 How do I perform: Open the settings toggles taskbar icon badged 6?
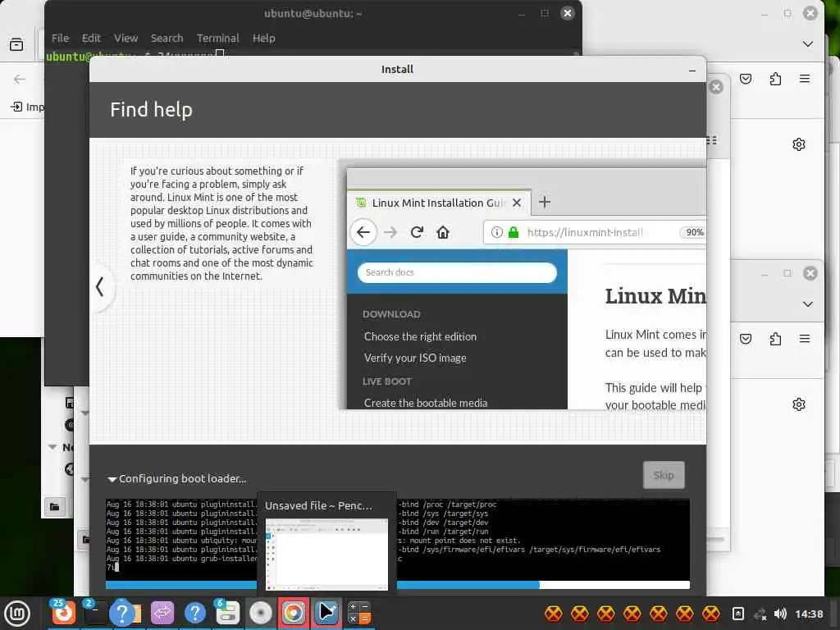coord(227,613)
